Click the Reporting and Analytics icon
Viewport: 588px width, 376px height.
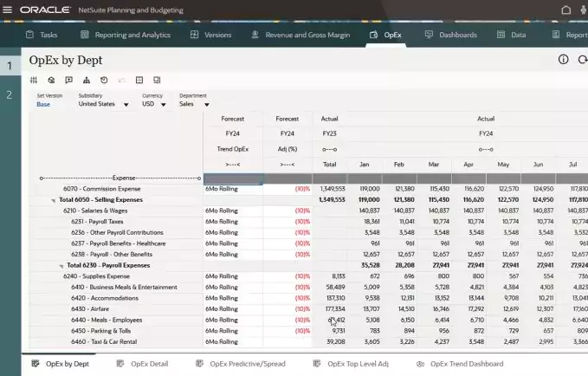click(x=84, y=35)
